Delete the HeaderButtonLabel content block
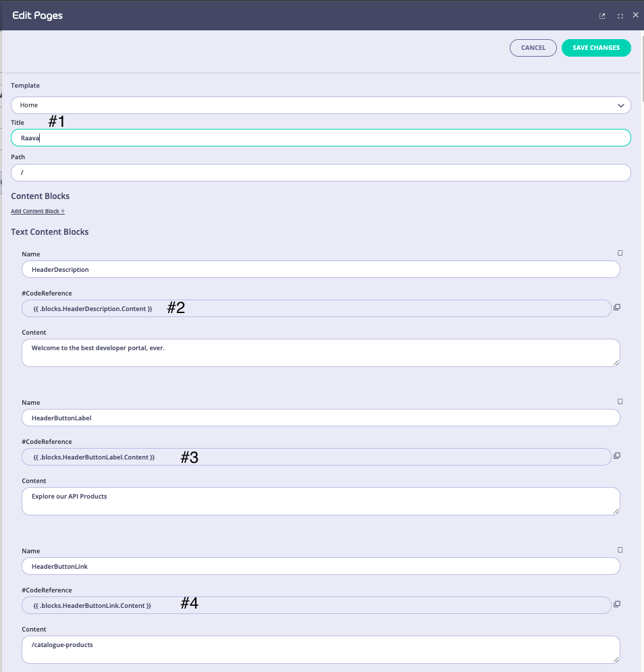 coord(620,401)
